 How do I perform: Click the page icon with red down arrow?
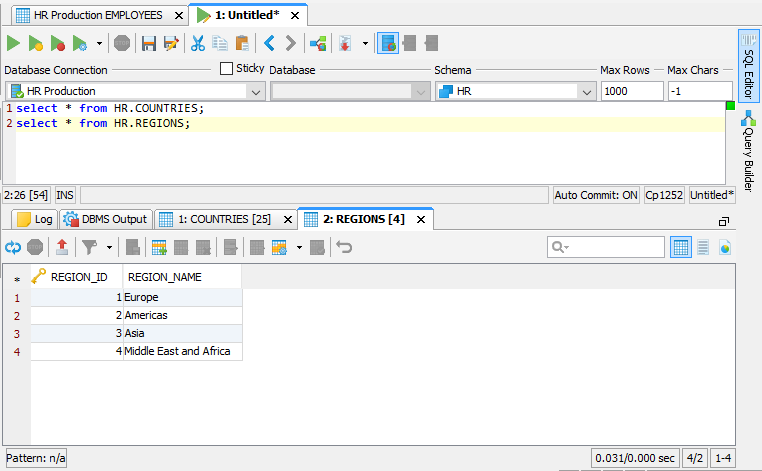(x=345, y=44)
